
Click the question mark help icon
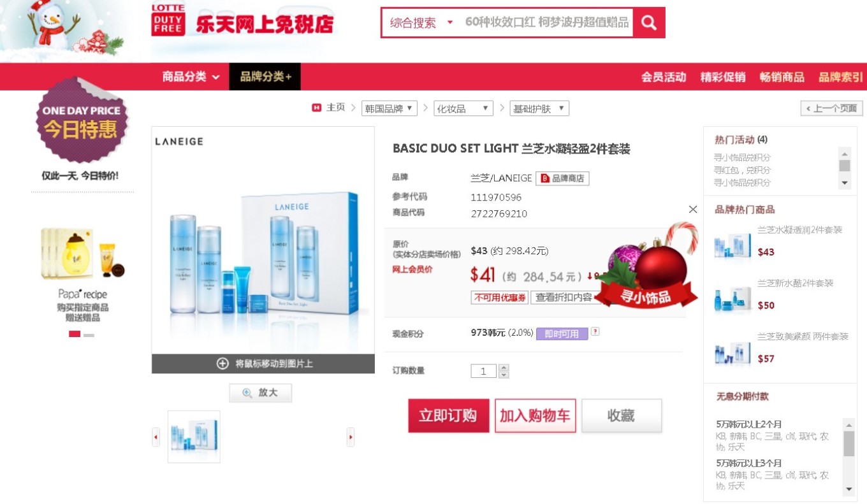(595, 332)
